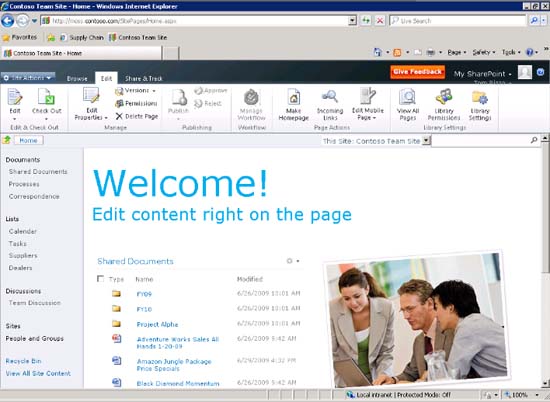Click the browser Back button

point(8,21)
